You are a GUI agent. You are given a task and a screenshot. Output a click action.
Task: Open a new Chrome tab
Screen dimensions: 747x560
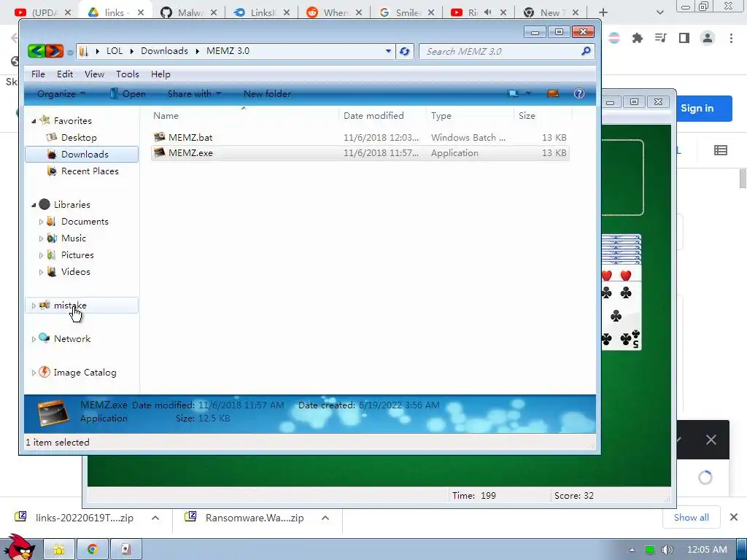point(603,12)
